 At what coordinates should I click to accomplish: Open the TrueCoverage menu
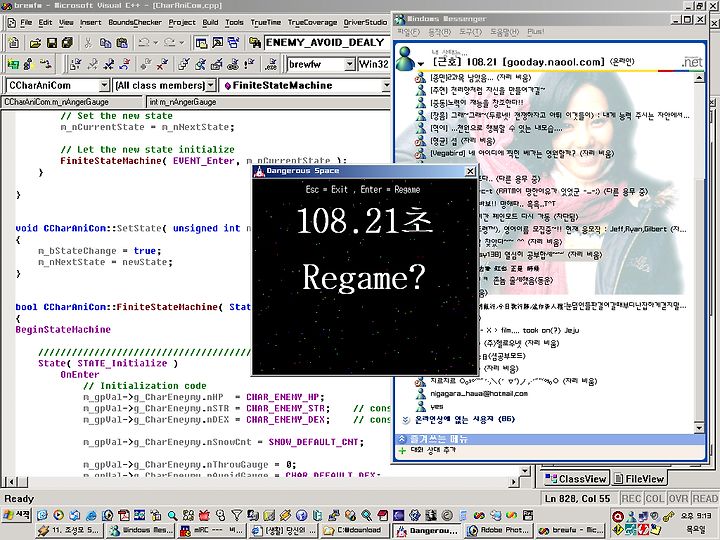coord(312,22)
